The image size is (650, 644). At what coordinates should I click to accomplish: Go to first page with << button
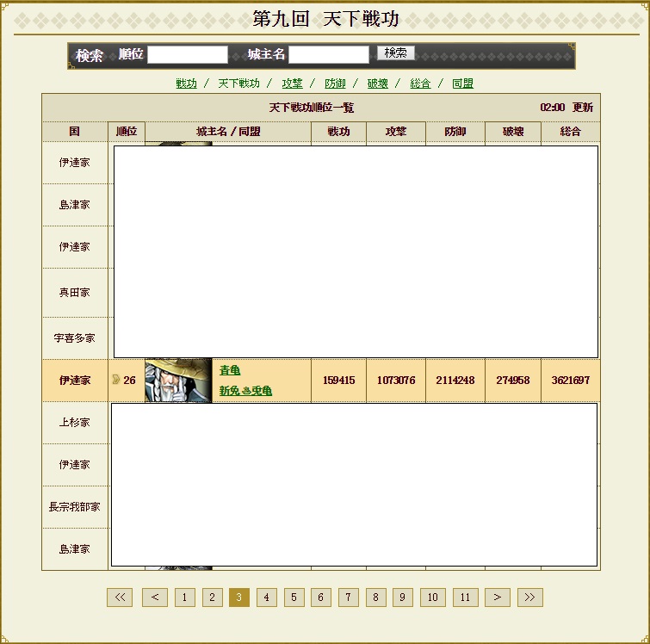pyautogui.click(x=120, y=598)
